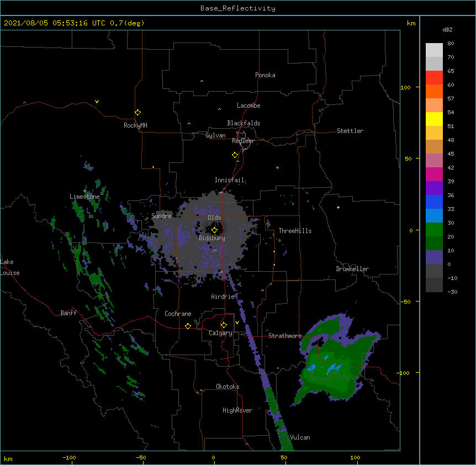Click the Olds town label

(214, 218)
